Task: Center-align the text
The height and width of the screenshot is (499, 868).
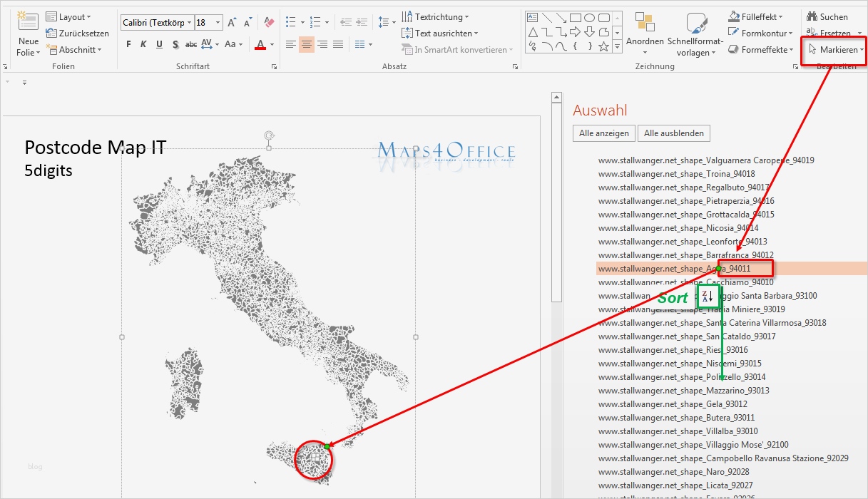Action: click(306, 44)
